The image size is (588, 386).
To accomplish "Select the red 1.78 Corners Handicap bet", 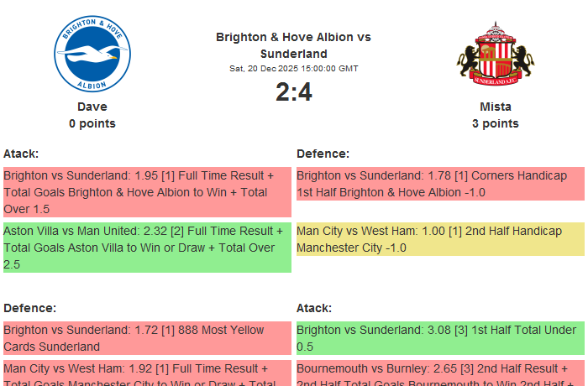I will pos(440,184).
